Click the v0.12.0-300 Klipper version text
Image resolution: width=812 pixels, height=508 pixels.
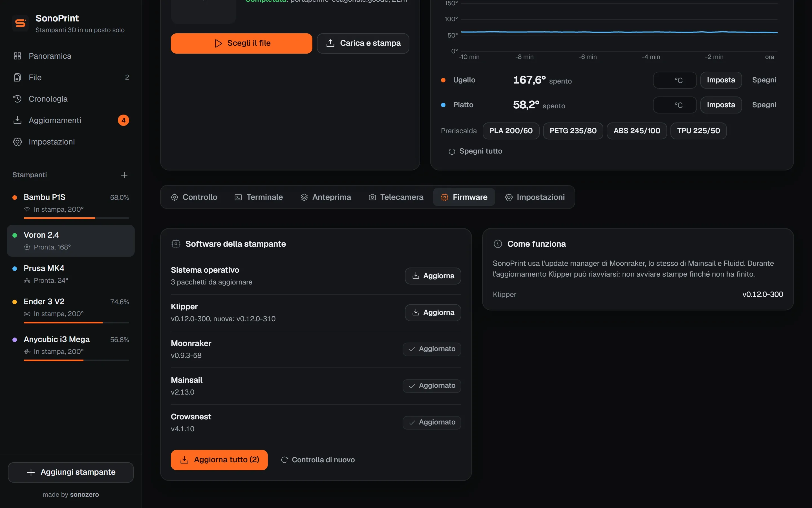[x=762, y=294]
